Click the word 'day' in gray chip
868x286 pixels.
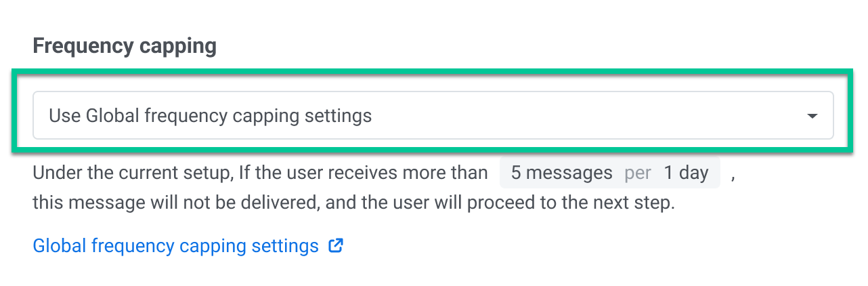click(693, 173)
